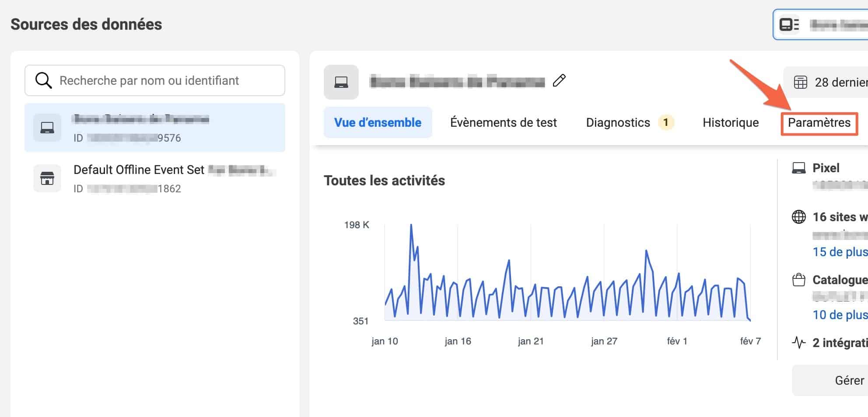Click the fév 1 date label on the chart
The height and width of the screenshot is (417, 868).
[x=677, y=341]
